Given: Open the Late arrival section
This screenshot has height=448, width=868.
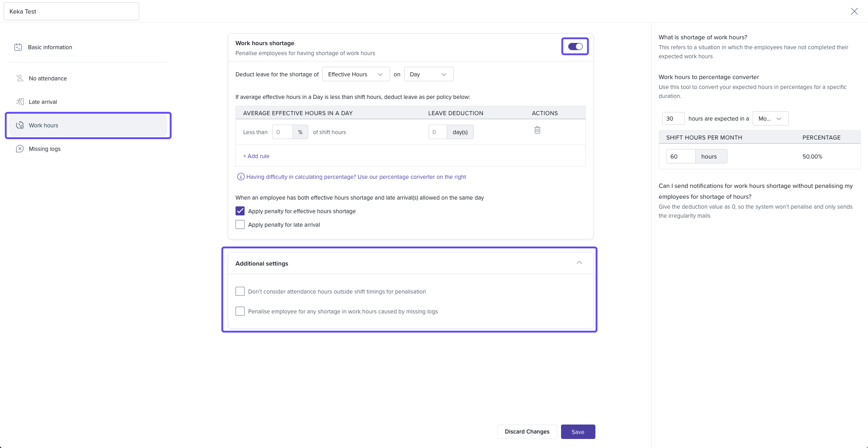Looking at the screenshot, I should tap(43, 102).
